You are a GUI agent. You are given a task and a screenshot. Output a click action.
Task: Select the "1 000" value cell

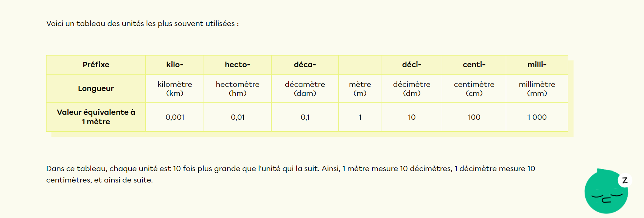pos(537,117)
